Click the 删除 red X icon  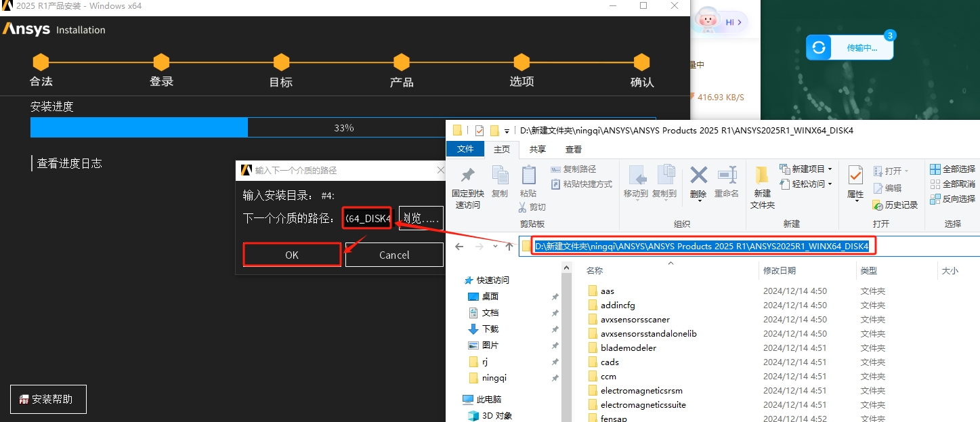(x=698, y=175)
